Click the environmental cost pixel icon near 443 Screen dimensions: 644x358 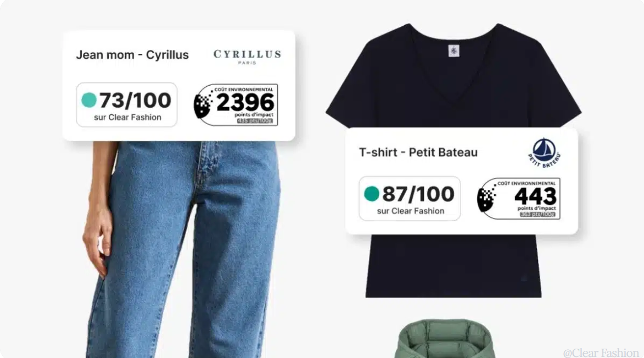486,199
